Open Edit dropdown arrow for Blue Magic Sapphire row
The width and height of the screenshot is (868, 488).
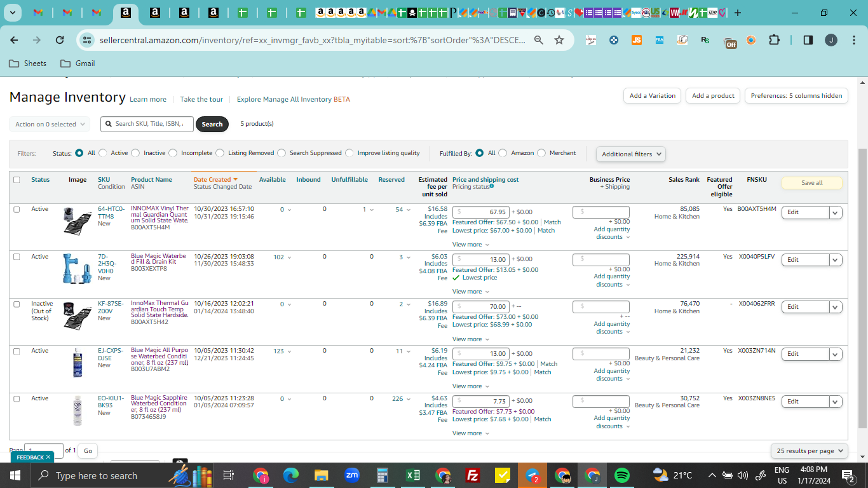click(x=836, y=402)
